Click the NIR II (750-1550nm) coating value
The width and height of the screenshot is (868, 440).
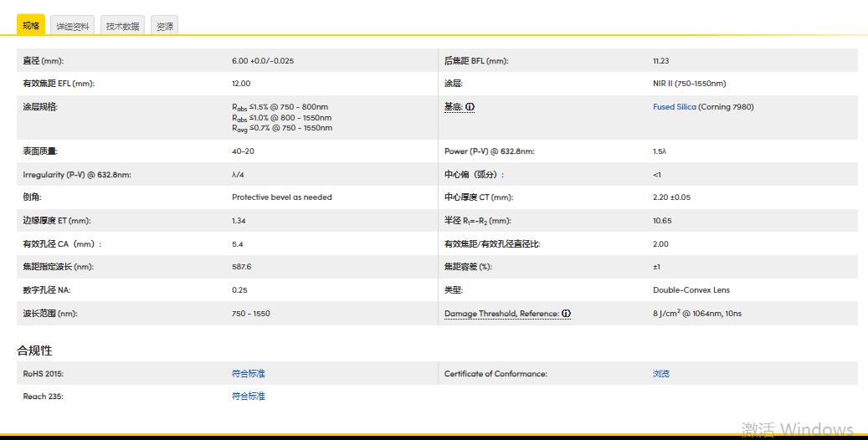(689, 84)
